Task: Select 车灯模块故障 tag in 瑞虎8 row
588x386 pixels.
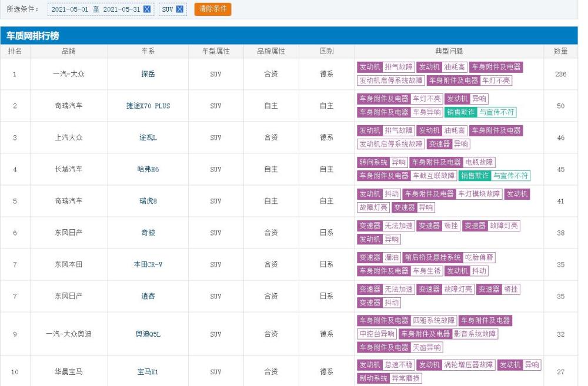Action: (453, 194)
